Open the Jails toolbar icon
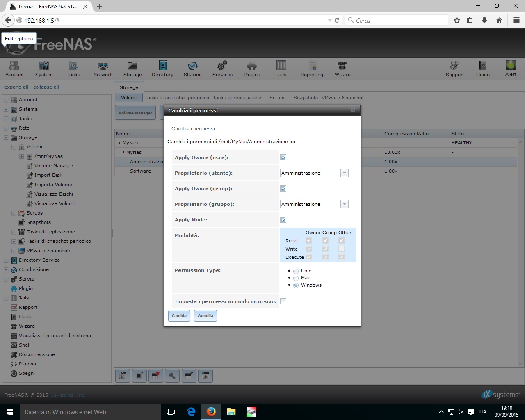The height and width of the screenshot is (420, 525). point(281,68)
